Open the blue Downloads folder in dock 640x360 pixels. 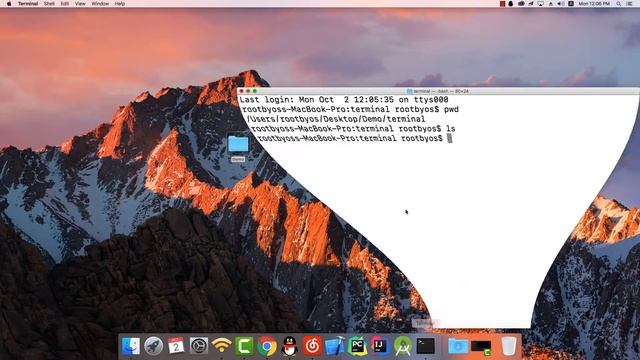[x=458, y=346]
